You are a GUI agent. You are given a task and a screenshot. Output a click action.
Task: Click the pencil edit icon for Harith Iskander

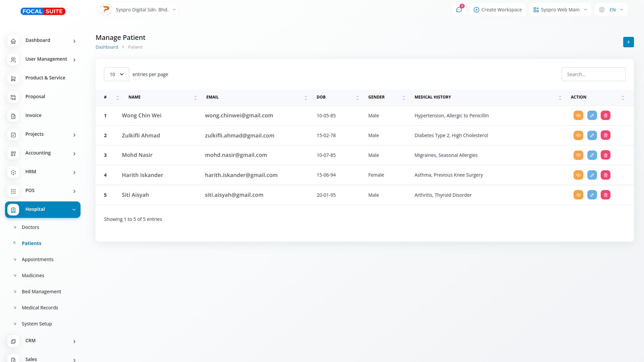pyautogui.click(x=592, y=175)
